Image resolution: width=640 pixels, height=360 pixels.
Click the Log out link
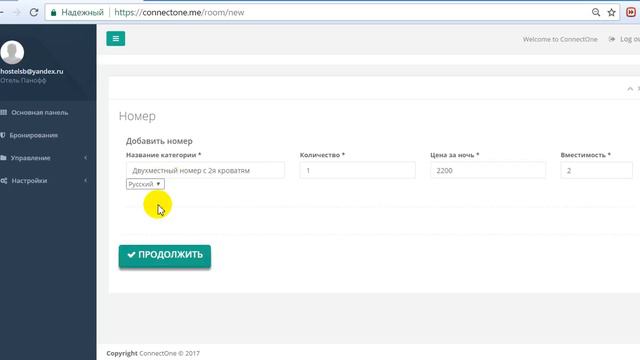click(624, 39)
